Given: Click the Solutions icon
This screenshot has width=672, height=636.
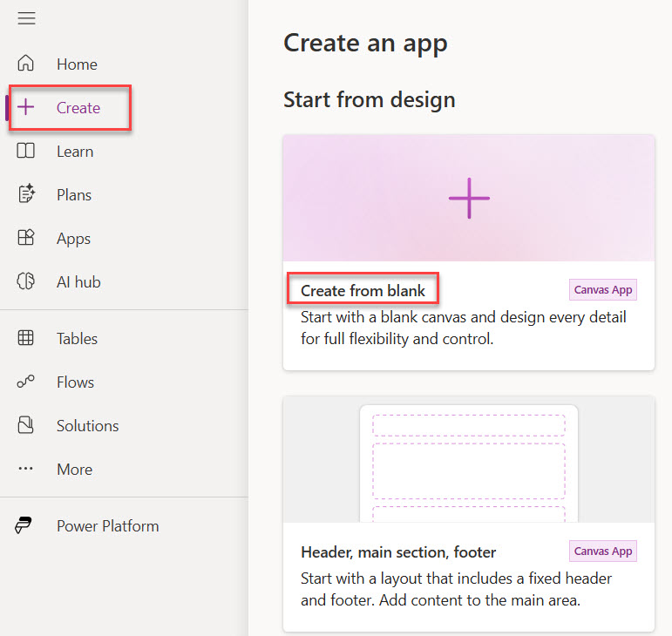Looking at the screenshot, I should tap(26, 425).
